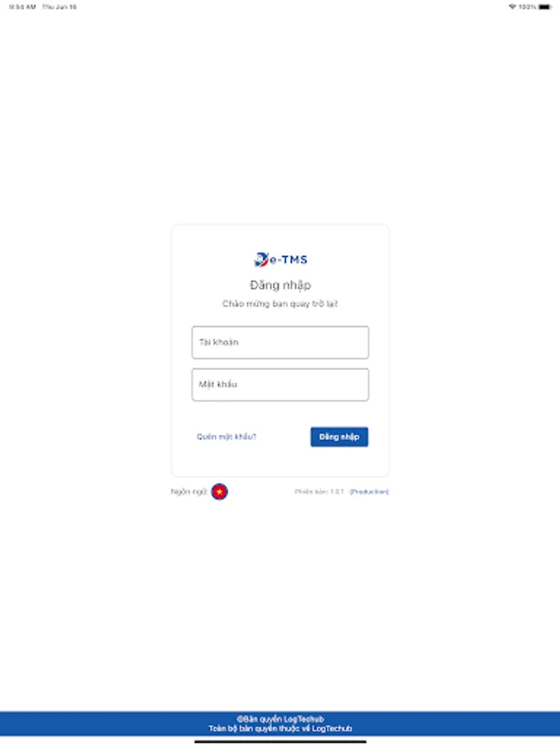The width and height of the screenshot is (560, 747).
Task: Click the e-TMS wordmark text
Action: pos(289,260)
